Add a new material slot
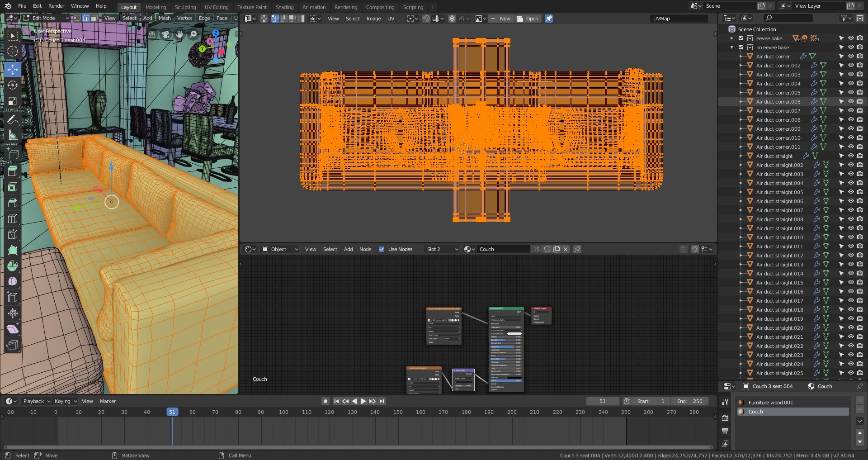Viewport: 868px width, 460px height. (860, 400)
